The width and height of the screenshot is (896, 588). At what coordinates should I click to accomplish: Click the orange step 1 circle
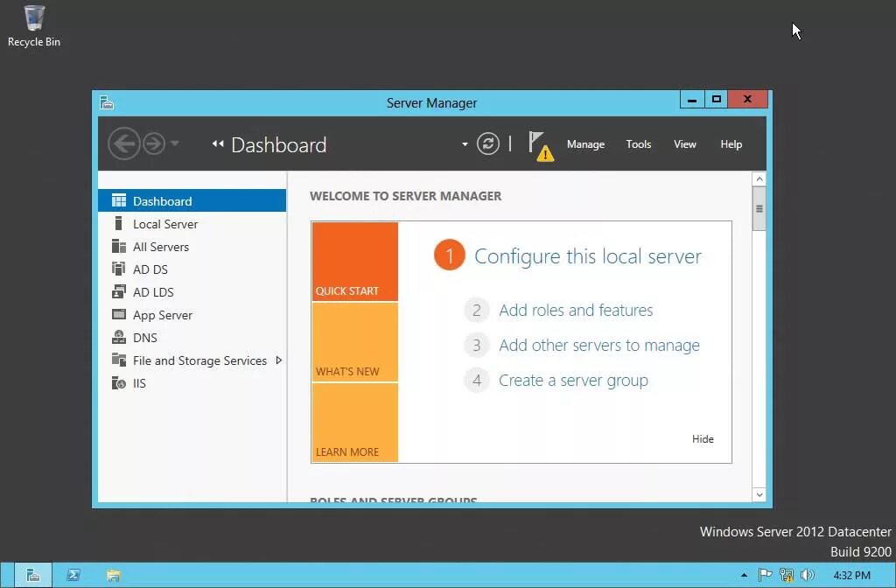(x=449, y=255)
